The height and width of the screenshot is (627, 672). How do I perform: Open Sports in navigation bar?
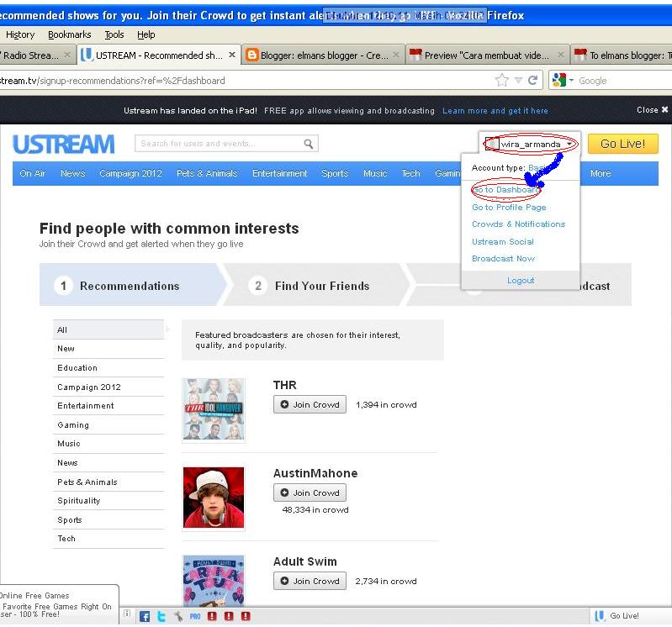click(x=335, y=173)
